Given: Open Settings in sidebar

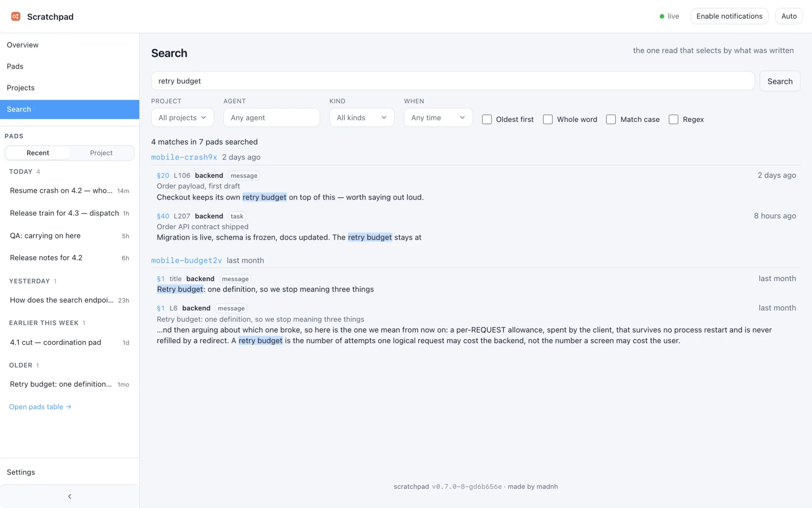Looking at the screenshot, I should click(69, 472).
